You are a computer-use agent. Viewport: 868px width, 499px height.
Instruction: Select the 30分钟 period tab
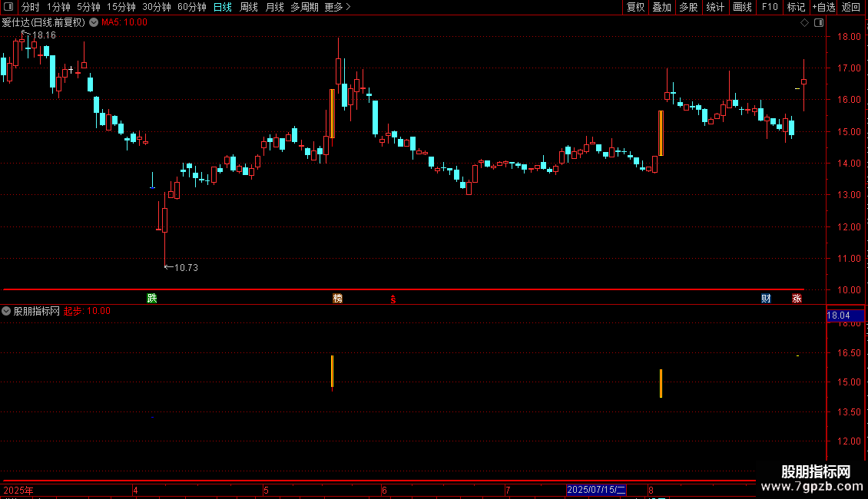pyautogui.click(x=157, y=7)
